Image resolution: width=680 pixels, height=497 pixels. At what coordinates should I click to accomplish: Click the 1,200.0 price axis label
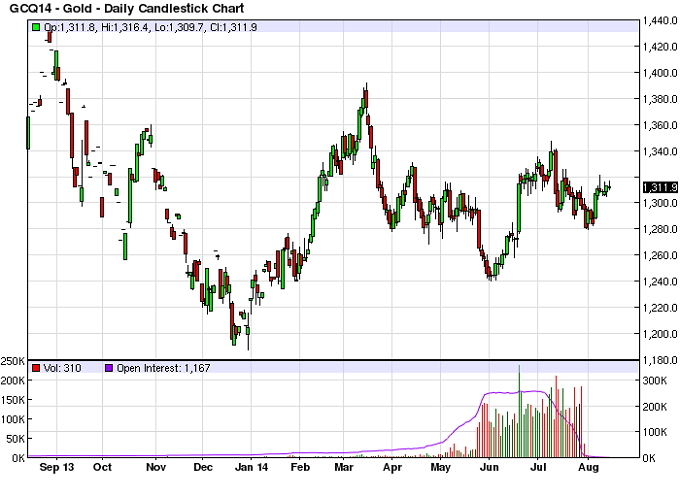tap(660, 334)
